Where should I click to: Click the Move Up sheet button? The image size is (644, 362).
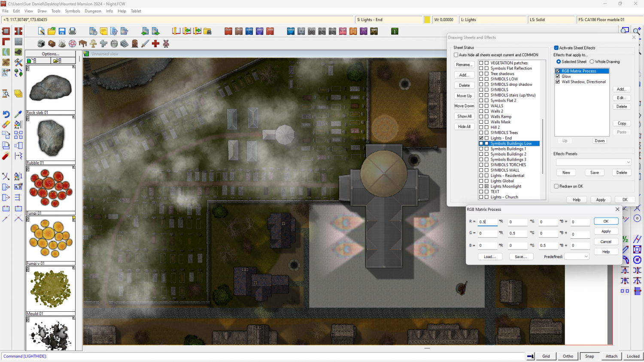coord(464,96)
